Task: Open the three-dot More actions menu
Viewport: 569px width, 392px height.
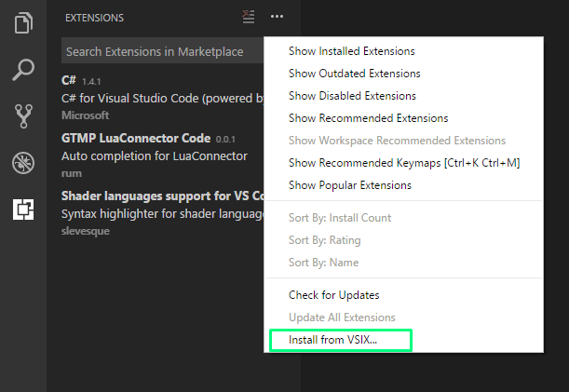Action: pos(277,17)
